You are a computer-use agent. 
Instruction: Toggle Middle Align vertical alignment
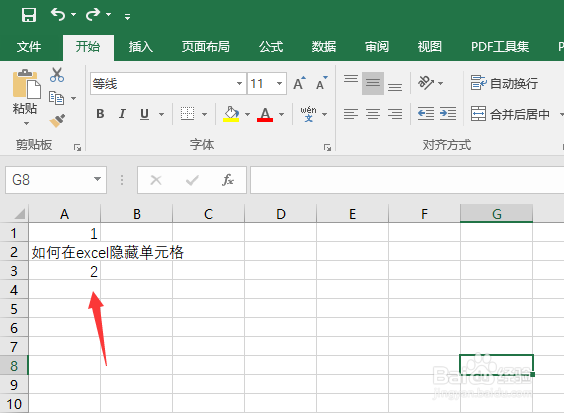tap(373, 83)
